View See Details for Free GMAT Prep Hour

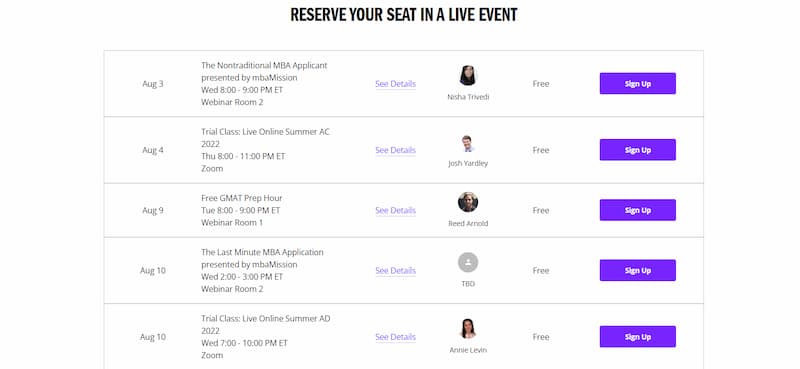(395, 210)
